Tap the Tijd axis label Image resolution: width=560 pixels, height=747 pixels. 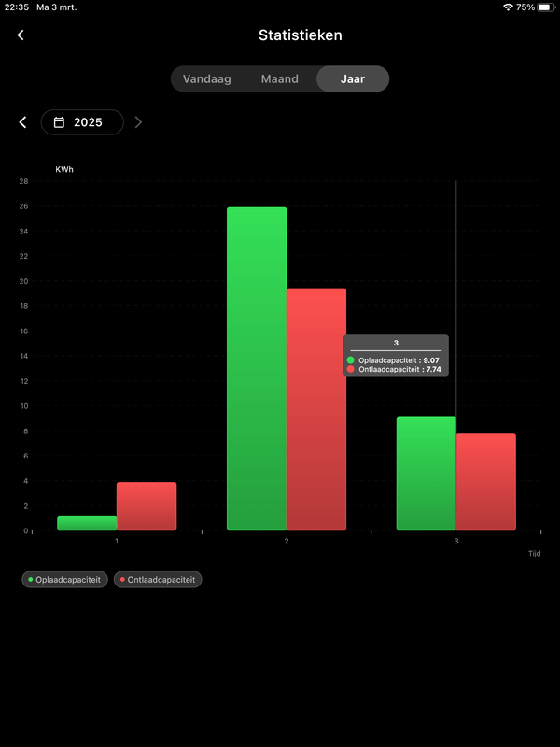(x=534, y=554)
